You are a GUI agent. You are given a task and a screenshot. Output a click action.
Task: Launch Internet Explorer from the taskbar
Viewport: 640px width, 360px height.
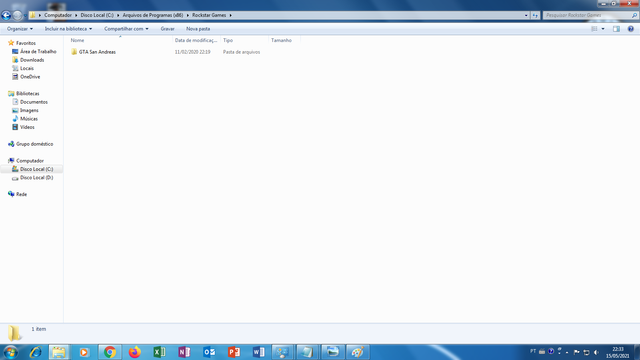(35, 352)
